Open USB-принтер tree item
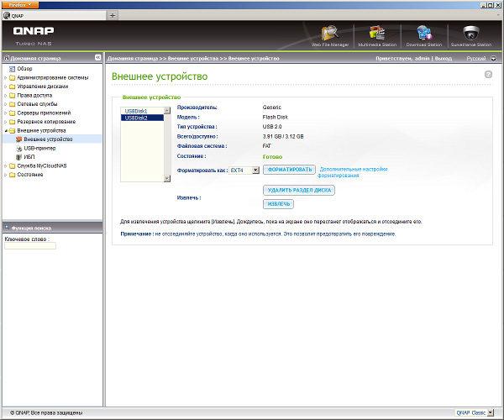Image resolution: width=504 pixels, height=420 pixels. pos(39,148)
